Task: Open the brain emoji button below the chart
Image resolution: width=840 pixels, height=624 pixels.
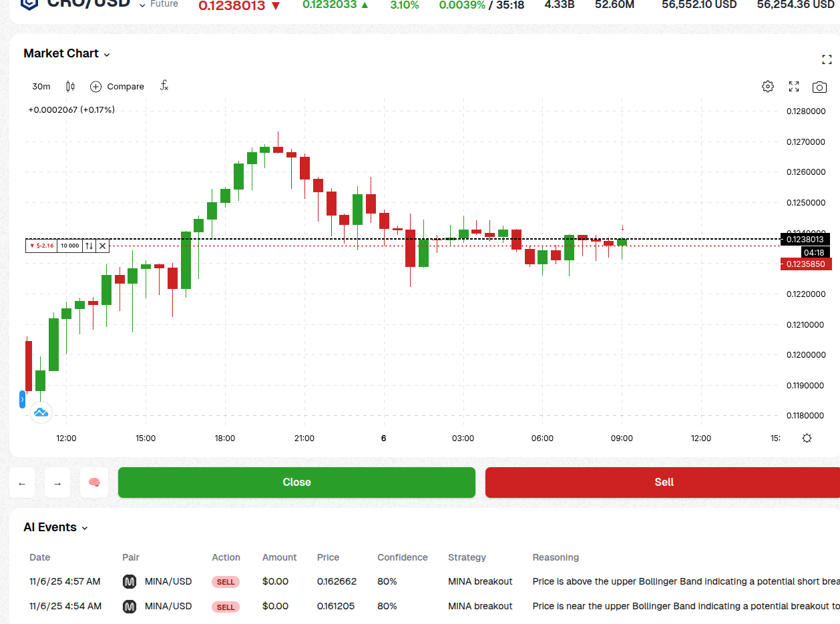Action: click(x=93, y=483)
